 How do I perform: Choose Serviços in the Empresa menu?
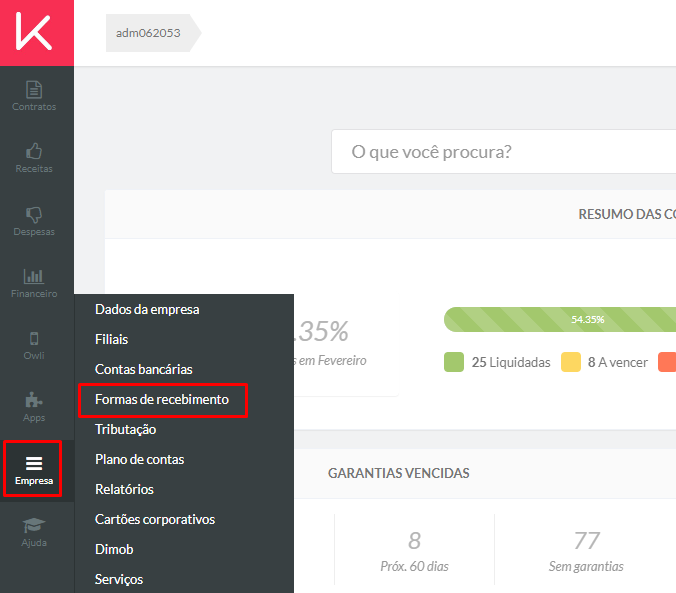click(119, 580)
